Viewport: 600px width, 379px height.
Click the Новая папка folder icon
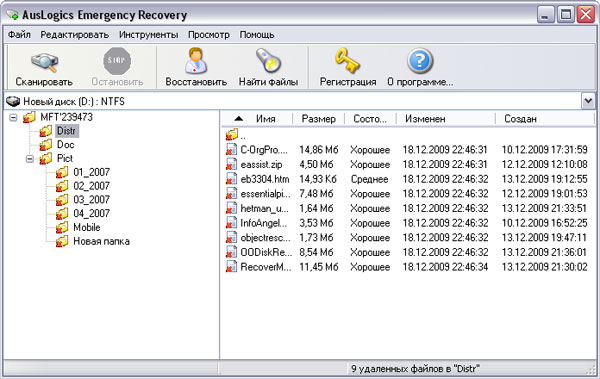[x=62, y=241]
